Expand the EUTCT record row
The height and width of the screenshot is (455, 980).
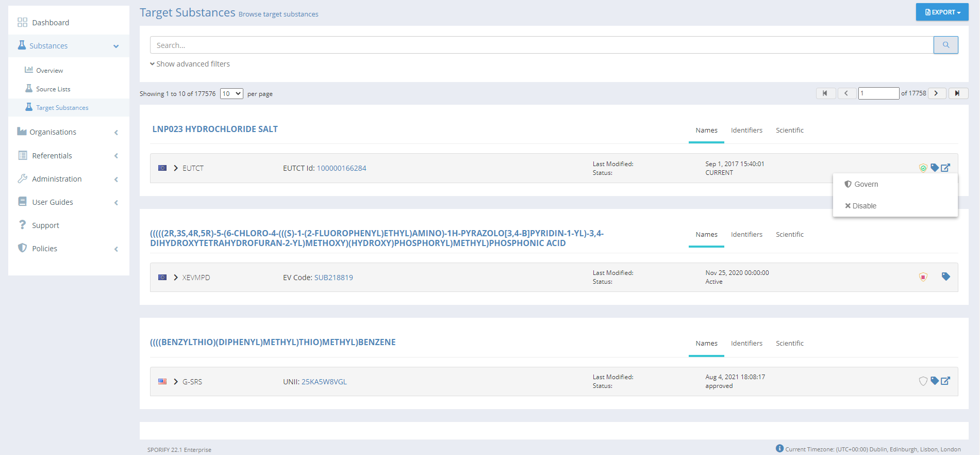[x=176, y=168]
